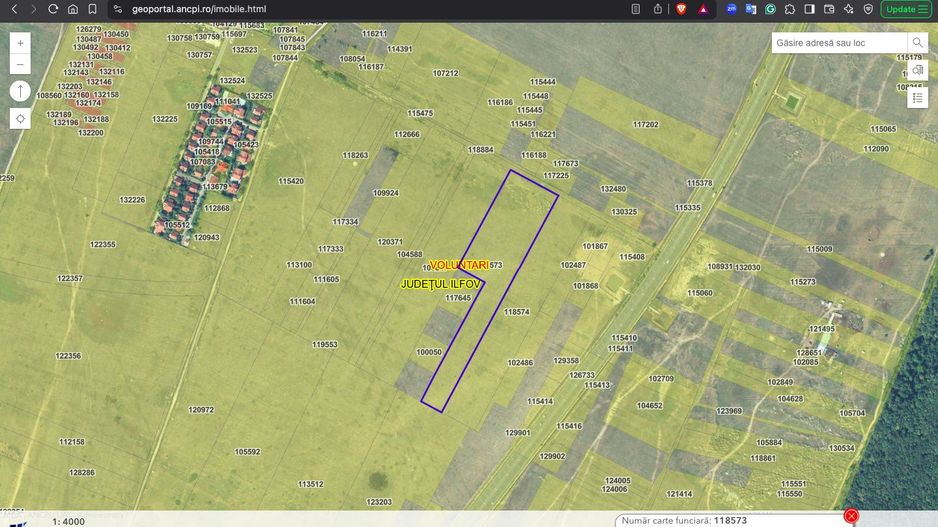Open Google Translate extension
This screenshot has width=938, height=527.
coord(751,9)
